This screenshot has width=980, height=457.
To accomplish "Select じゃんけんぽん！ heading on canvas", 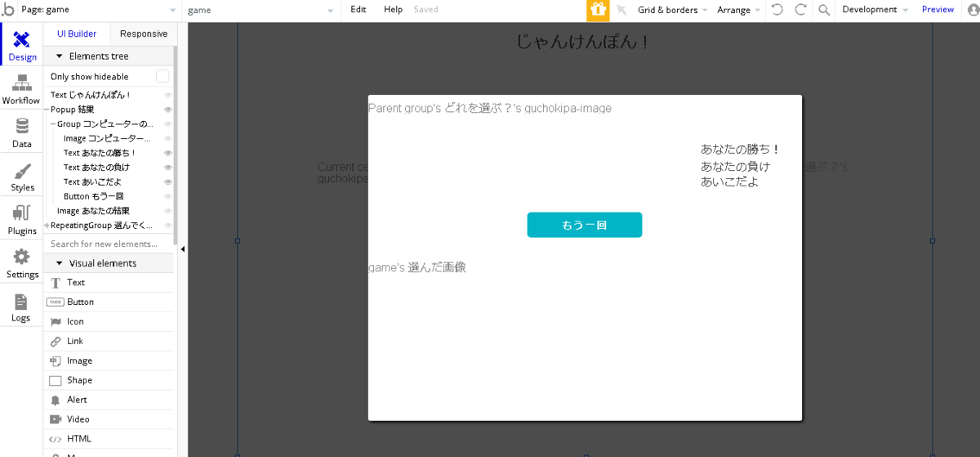I will pos(584,42).
